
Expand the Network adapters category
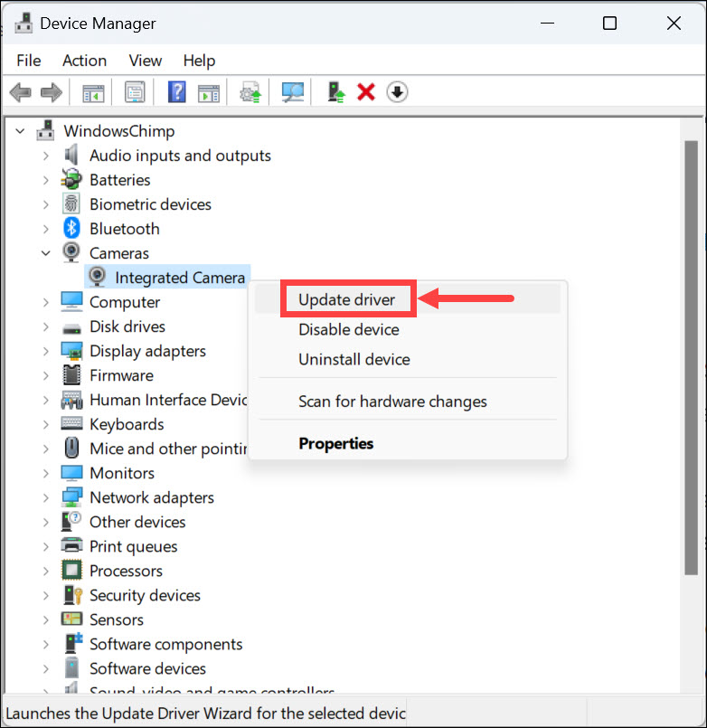pyautogui.click(x=46, y=497)
